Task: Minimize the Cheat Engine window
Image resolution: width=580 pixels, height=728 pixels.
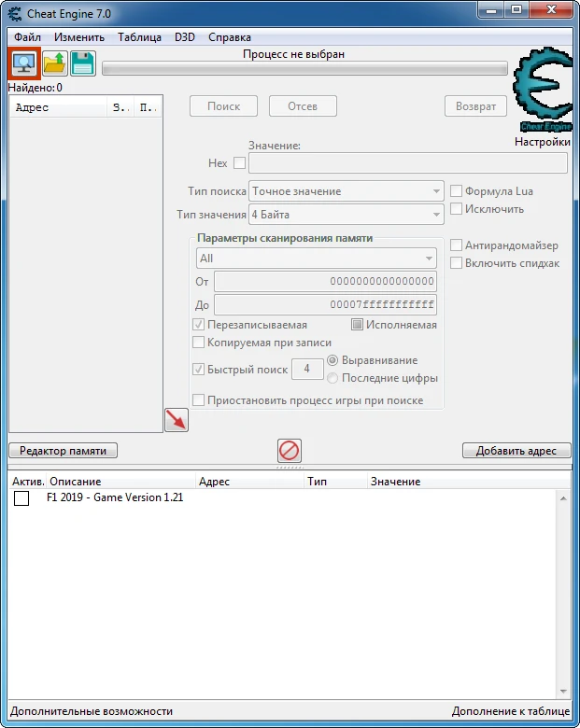Action: coord(491,9)
